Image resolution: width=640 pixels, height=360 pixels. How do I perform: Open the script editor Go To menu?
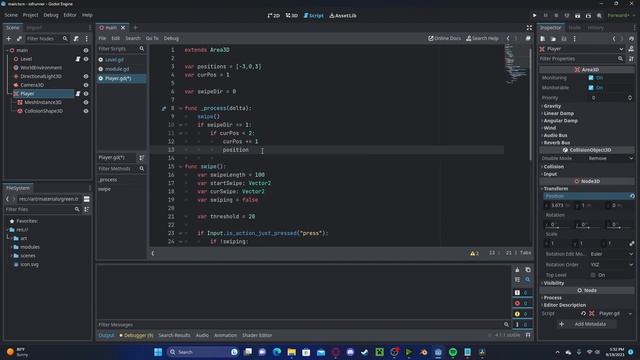coord(152,38)
